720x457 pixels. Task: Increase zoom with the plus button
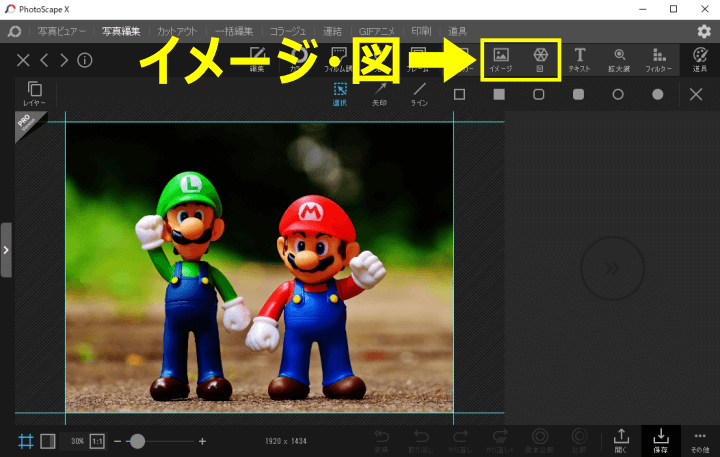tap(202, 441)
